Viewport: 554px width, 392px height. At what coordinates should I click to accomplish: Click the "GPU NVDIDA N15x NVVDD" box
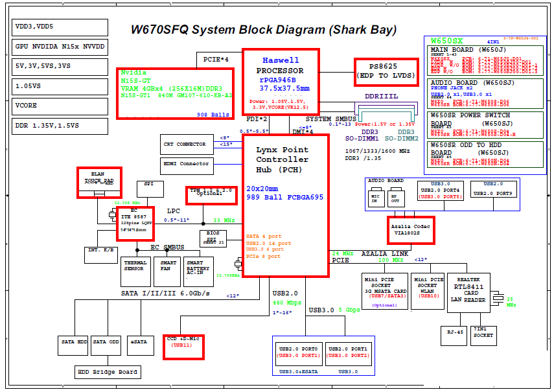coord(60,47)
